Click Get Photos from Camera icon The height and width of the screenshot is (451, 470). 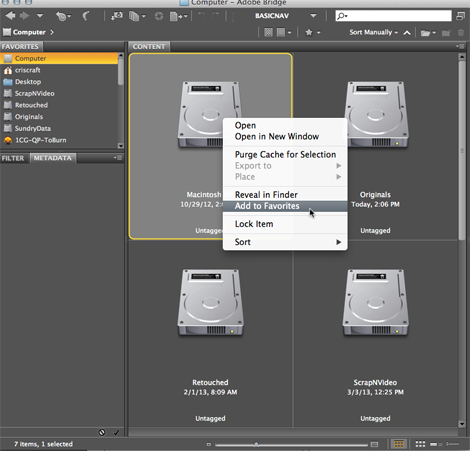pos(117,16)
